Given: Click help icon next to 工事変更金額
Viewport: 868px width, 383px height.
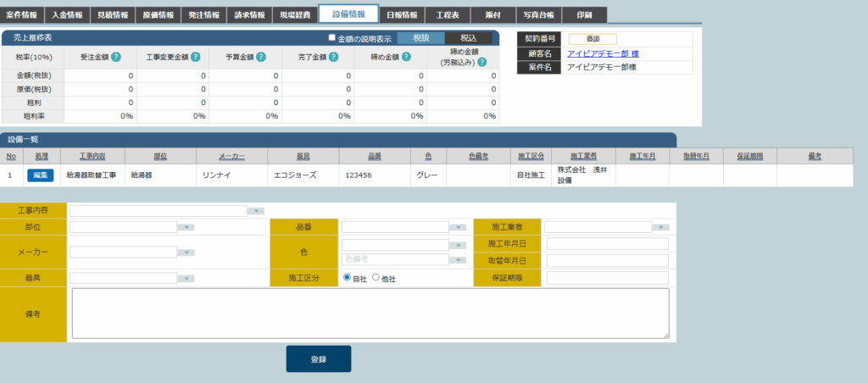Looking at the screenshot, I should coord(196,58).
